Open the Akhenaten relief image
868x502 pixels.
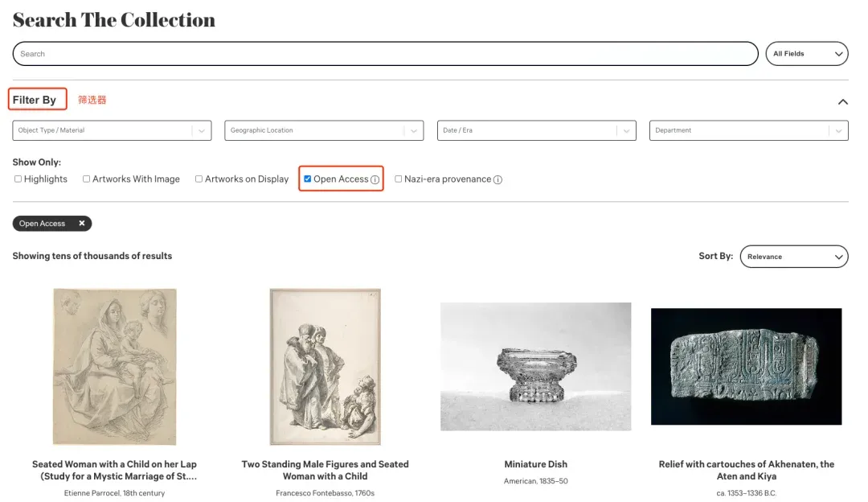click(746, 366)
